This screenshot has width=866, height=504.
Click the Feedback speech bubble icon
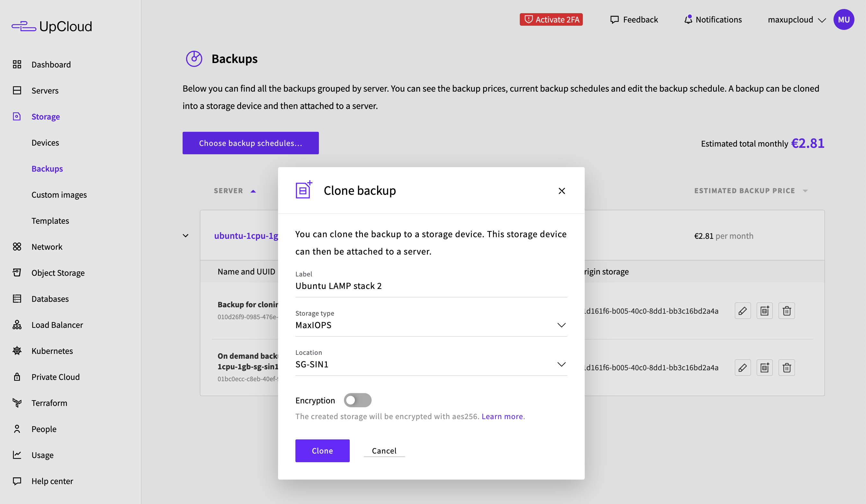click(x=614, y=20)
